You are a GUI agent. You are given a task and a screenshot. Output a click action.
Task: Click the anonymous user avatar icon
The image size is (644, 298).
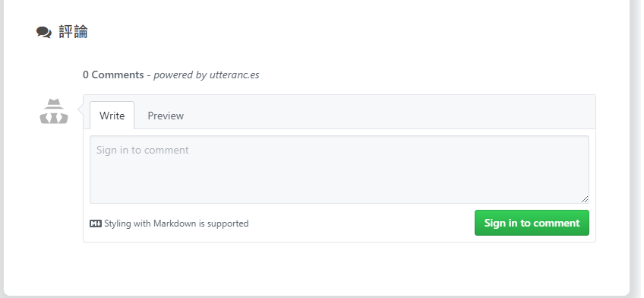pos(54,111)
